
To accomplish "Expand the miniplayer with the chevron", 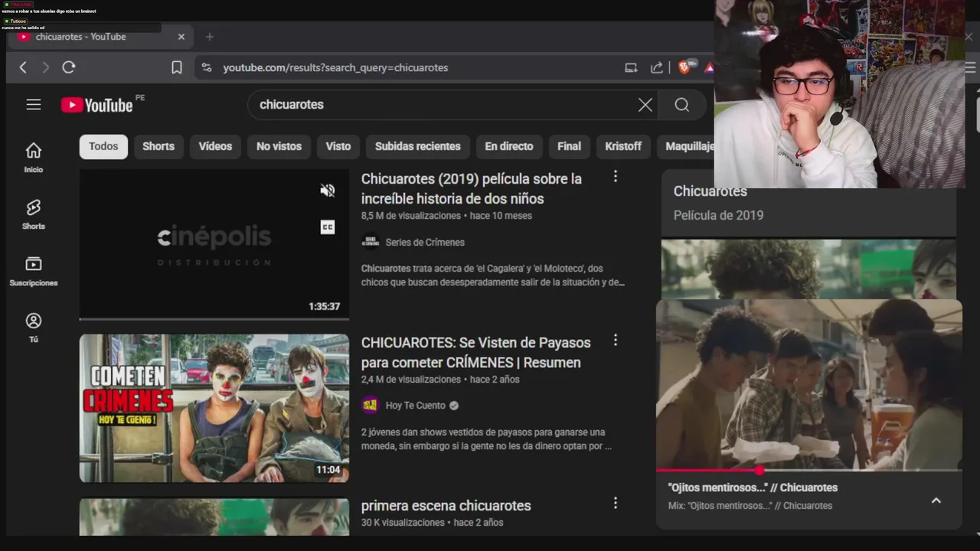I will (x=936, y=500).
